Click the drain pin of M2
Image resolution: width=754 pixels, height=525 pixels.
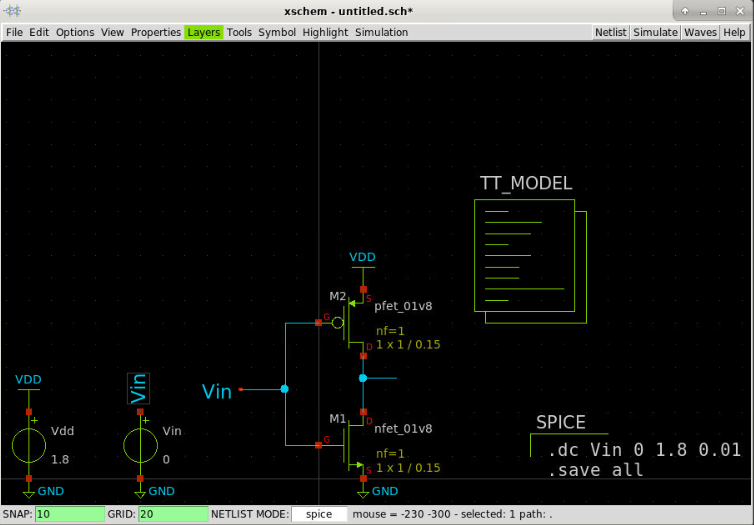pyautogui.click(x=364, y=356)
